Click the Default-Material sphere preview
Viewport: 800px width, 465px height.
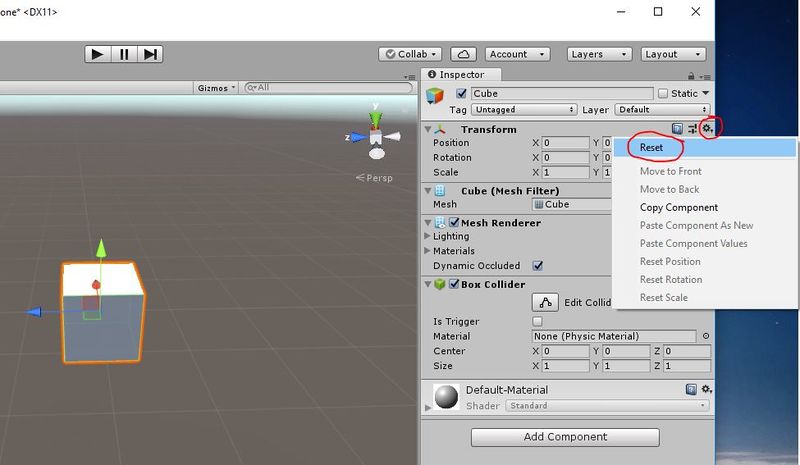click(x=446, y=397)
